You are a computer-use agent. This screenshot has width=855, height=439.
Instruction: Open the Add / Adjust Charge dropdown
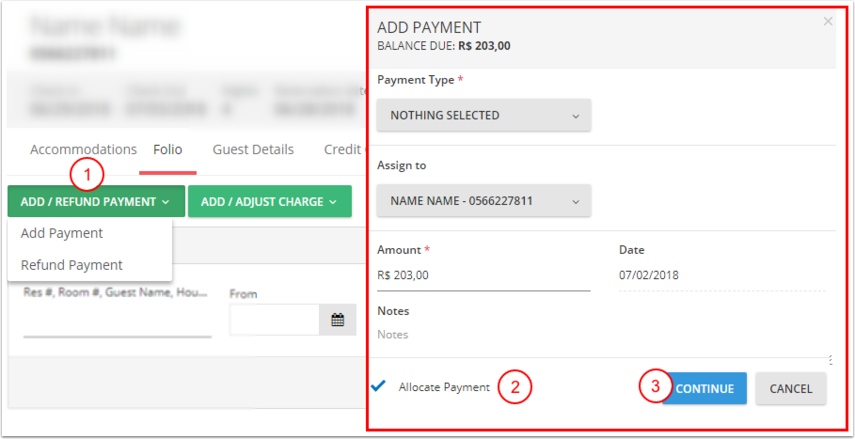click(x=269, y=202)
